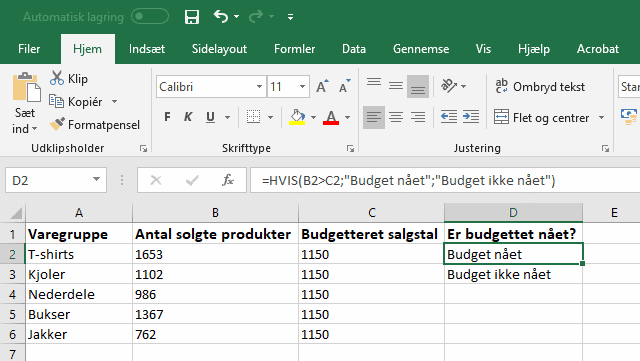Click the confirm checkmark formula icon

pyautogui.click(x=191, y=180)
